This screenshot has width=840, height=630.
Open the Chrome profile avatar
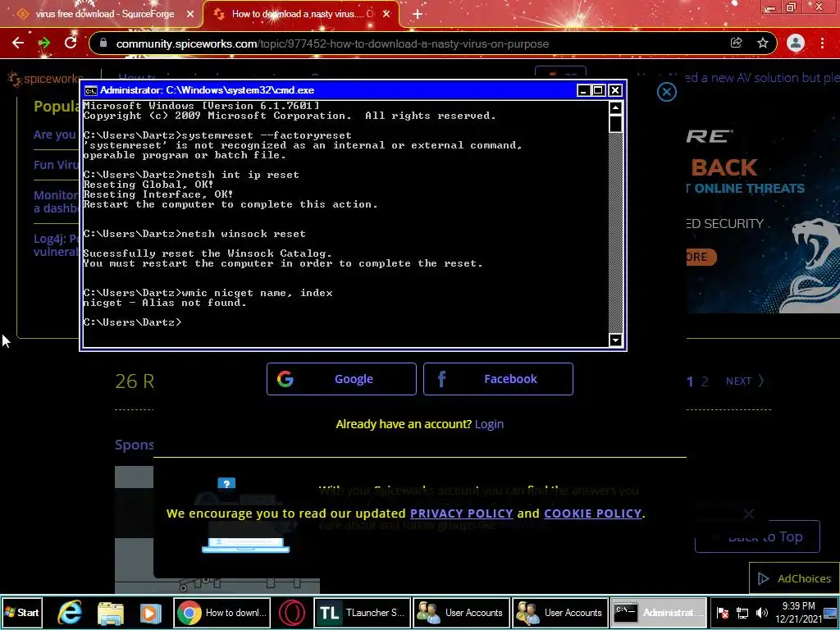click(796, 43)
